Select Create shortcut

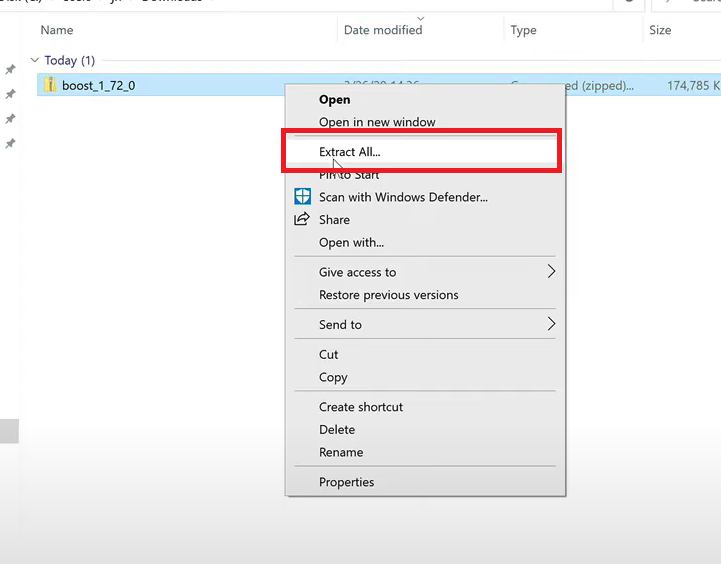pos(425,407)
